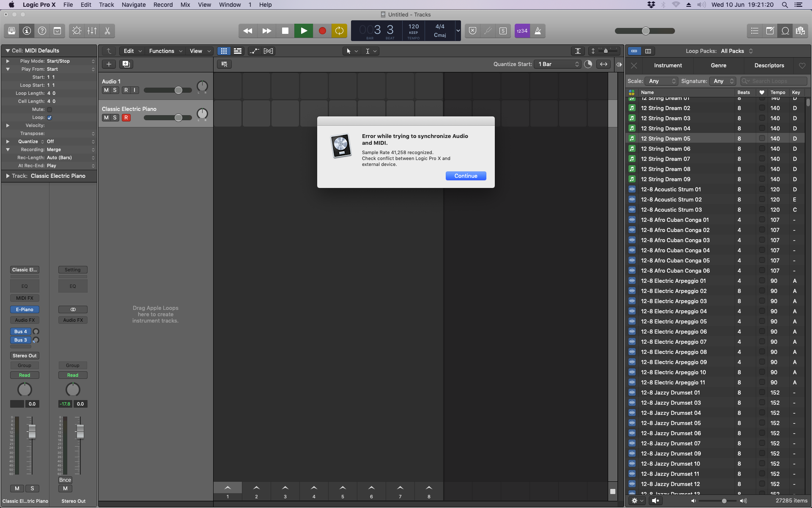Open the Navigate menu in menu bar
812x508 pixels.
click(134, 5)
